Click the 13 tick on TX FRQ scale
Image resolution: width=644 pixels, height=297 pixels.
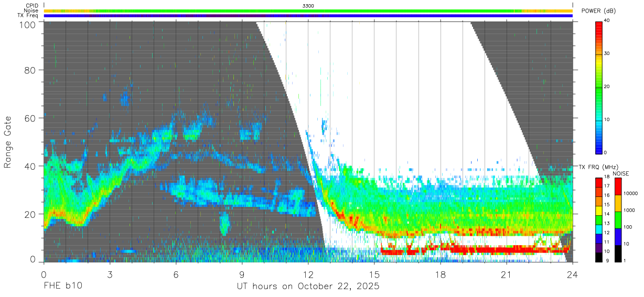pos(608,223)
